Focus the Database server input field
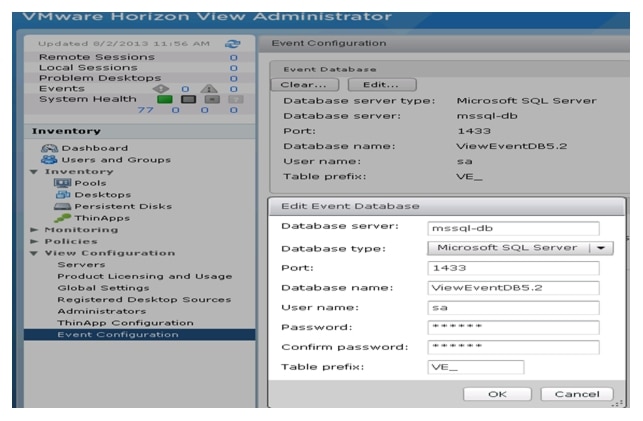The image size is (643, 421). 513,228
